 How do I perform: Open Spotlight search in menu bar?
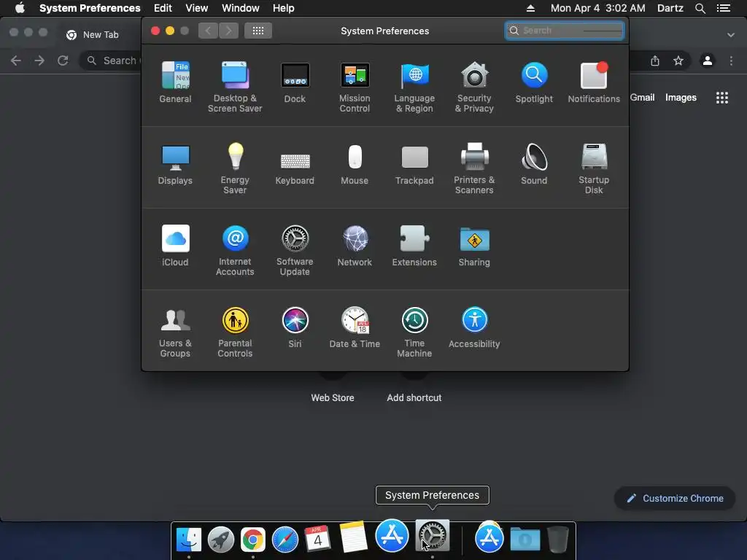[700, 8]
